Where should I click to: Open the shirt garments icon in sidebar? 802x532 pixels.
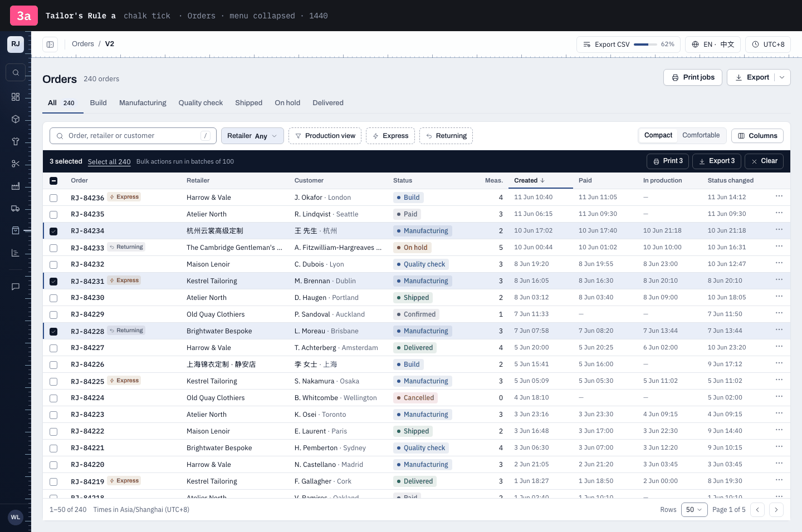pos(16,141)
